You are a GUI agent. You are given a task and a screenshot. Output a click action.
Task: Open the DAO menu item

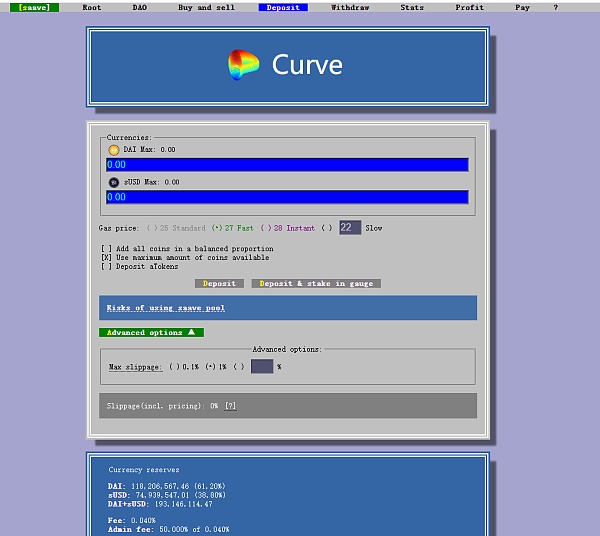[x=140, y=8]
